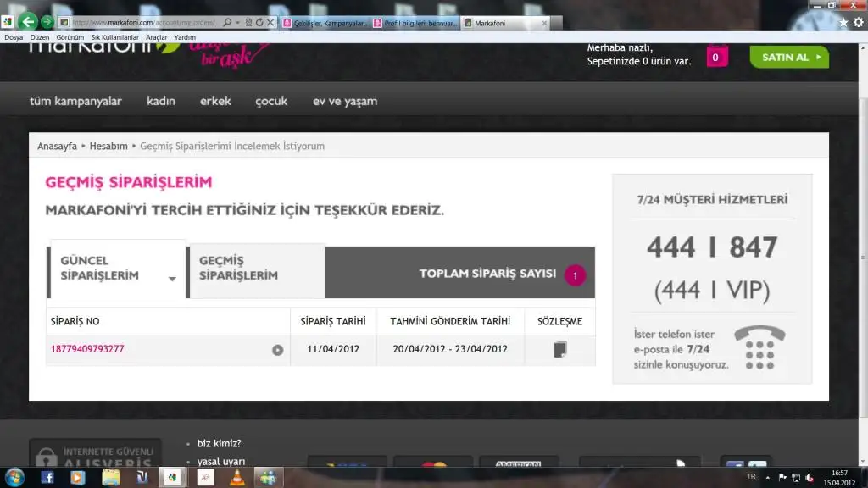Open the SÖZLEŞME contract document icon
The height and width of the screenshot is (488, 868).
click(559, 350)
